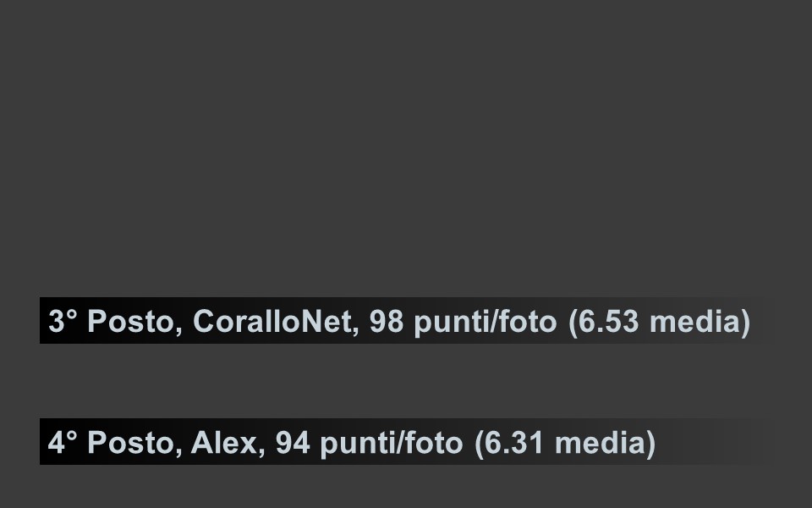This screenshot has height=508, width=812.
Task: Click the word "media" in Alex row
Action: (x=601, y=443)
